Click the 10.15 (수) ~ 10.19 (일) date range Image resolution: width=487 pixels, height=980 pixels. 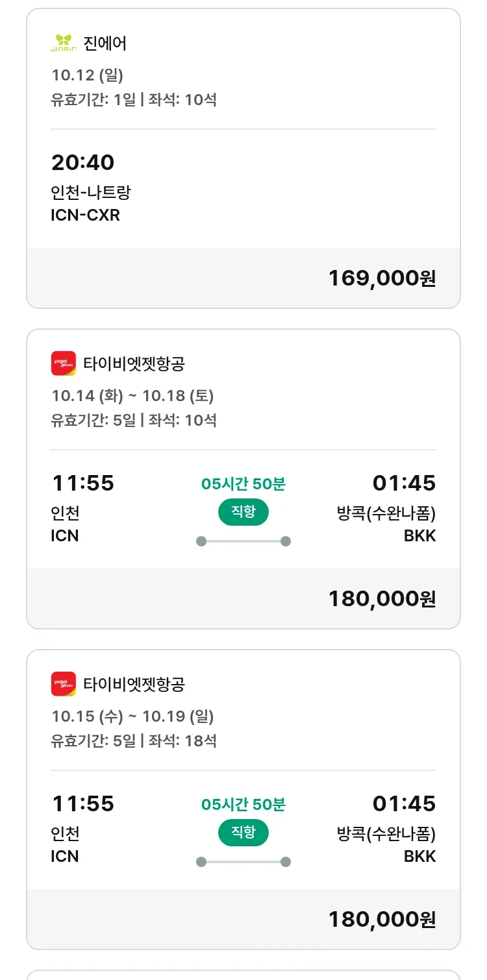coord(132,716)
